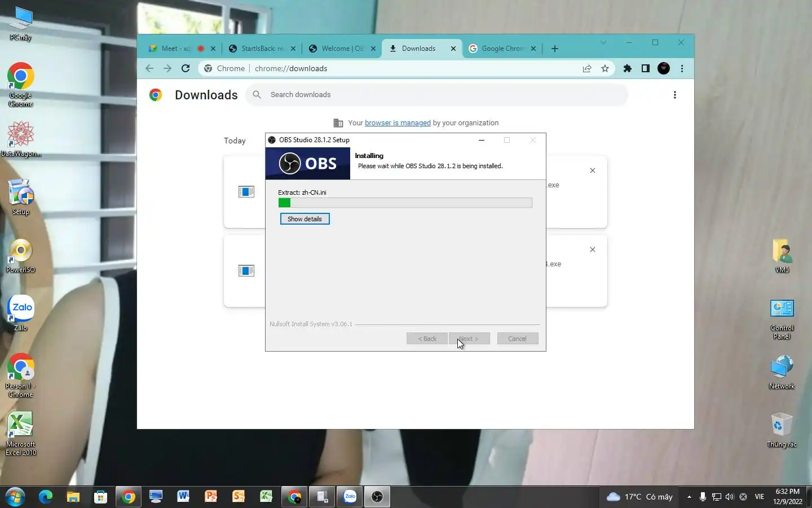Open DataWagon desktop shortcut

21,139
